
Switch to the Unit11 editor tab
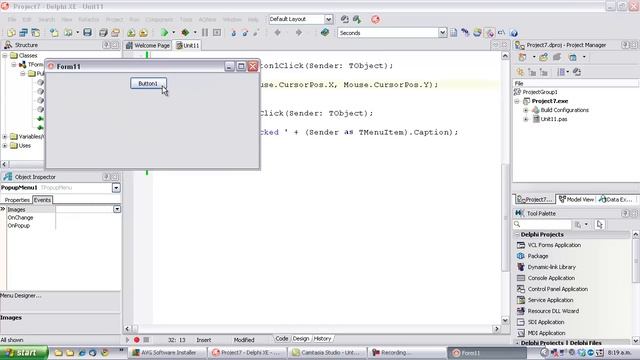[x=187, y=45]
